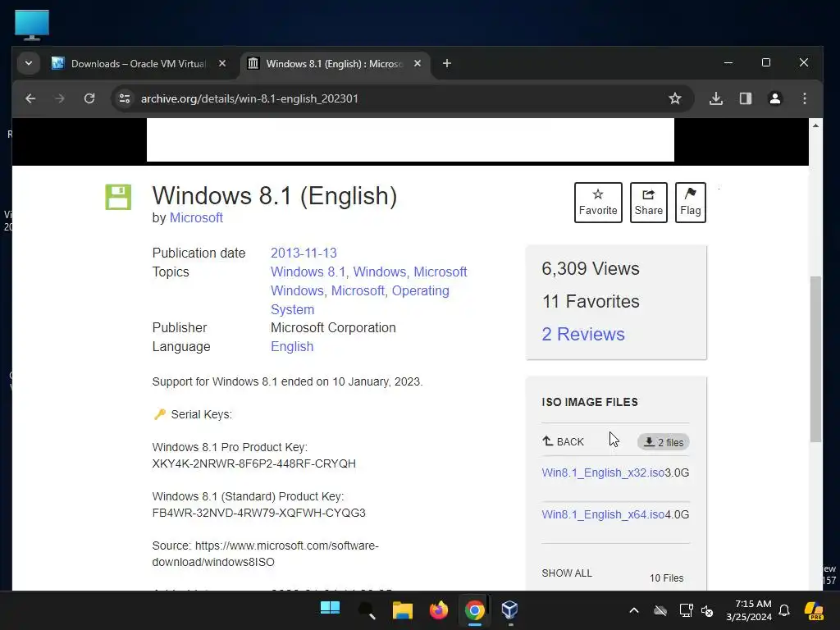
Task: Open the Microsoft creator link
Action: [x=196, y=217]
